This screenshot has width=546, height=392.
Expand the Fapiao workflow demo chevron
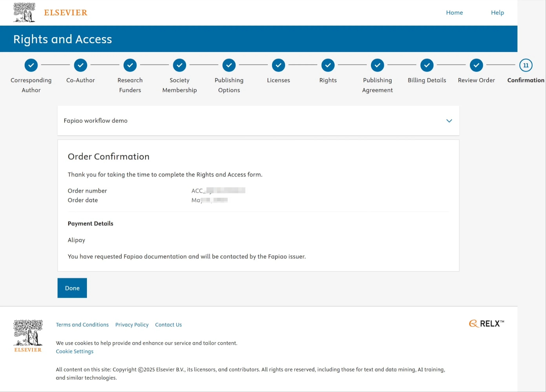(x=449, y=121)
